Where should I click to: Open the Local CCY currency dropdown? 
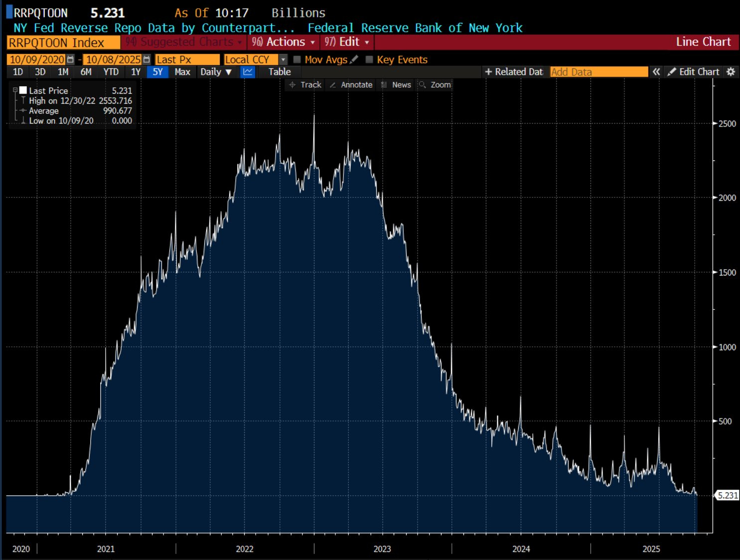[x=283, y=60]
